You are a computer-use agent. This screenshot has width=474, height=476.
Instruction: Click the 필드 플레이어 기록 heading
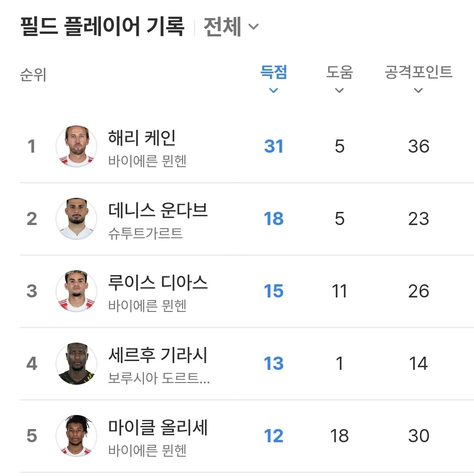click(x=102, y=27)
